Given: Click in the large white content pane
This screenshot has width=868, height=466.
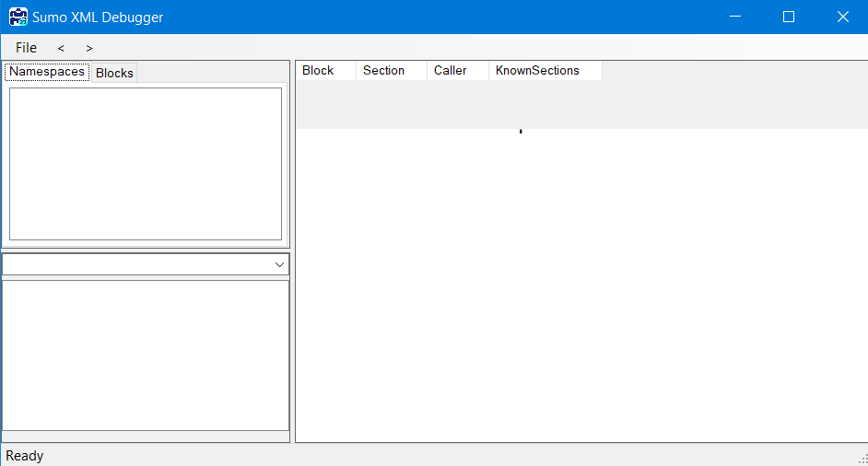Looking at the screenshot, I should pos(581,285).
